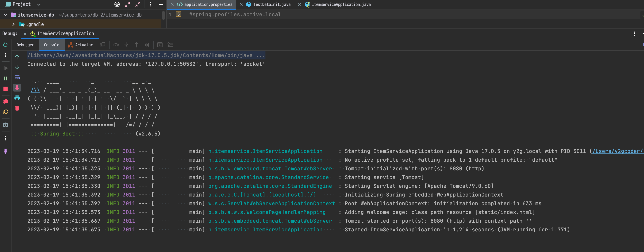The height and width of the screenshot is (252, 644).
Task: Switch to the Debugger tab
Action: click(x=25, y=45)
